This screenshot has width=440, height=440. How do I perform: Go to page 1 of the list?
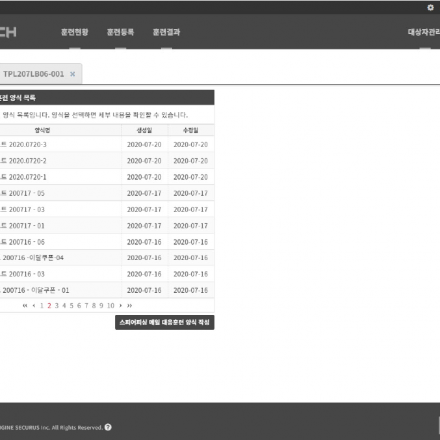[x=42, y=305]
